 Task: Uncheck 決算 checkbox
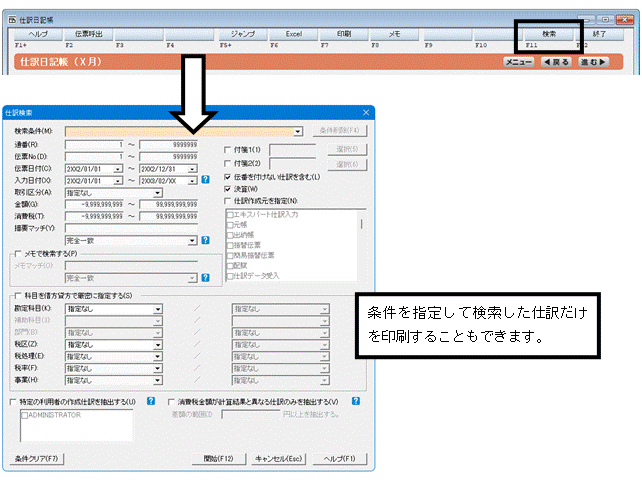[227, 189]
